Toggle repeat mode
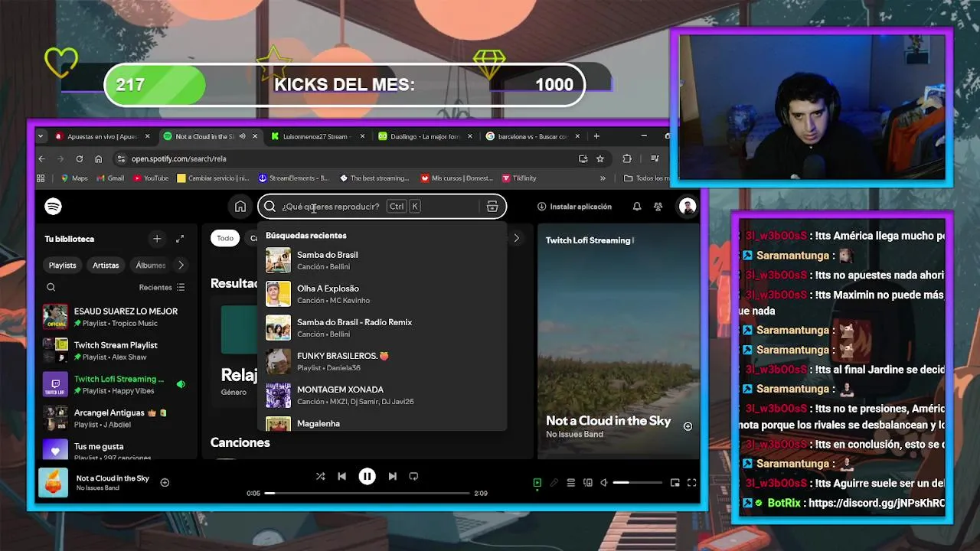Image resolution: width=980 pixels, height=551 pixels. tap(413, 476)
